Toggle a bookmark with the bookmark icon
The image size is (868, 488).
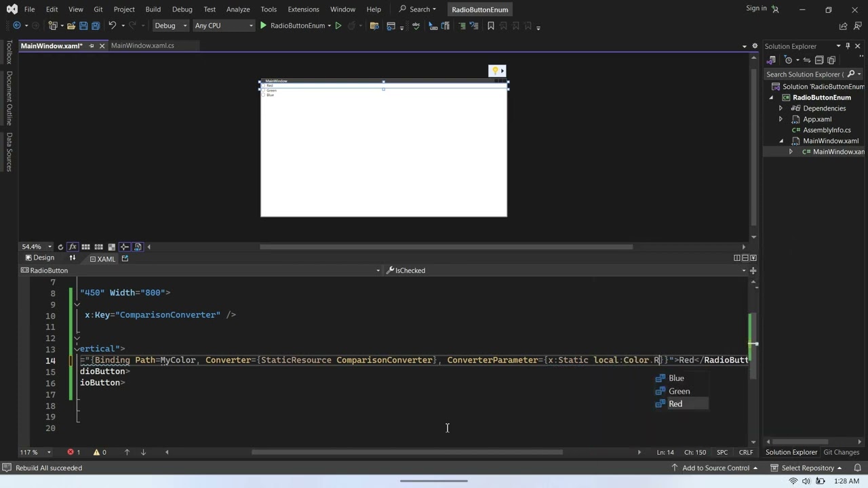pyautogui.click(x=491, y=26)
